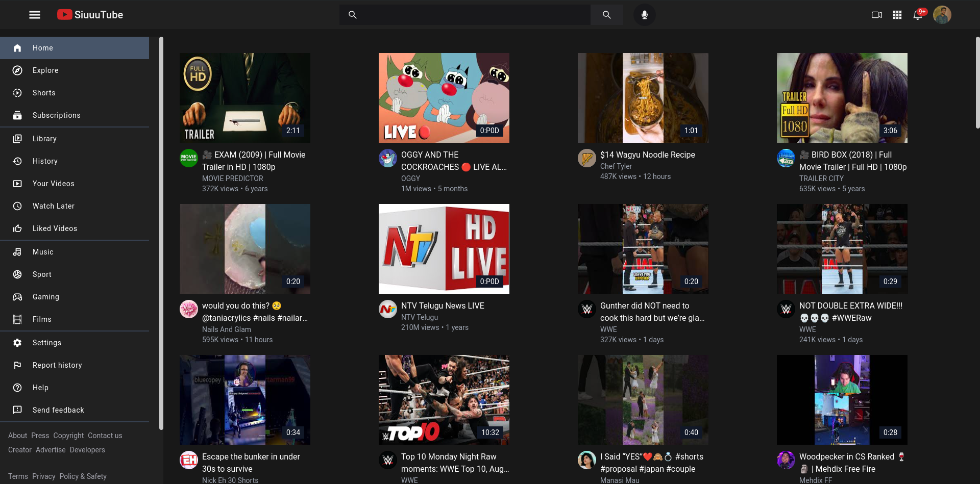This screenshot has height=484, width=980.
Task: Click the page vertical scrollbar
Action: (x=977, y=83)
